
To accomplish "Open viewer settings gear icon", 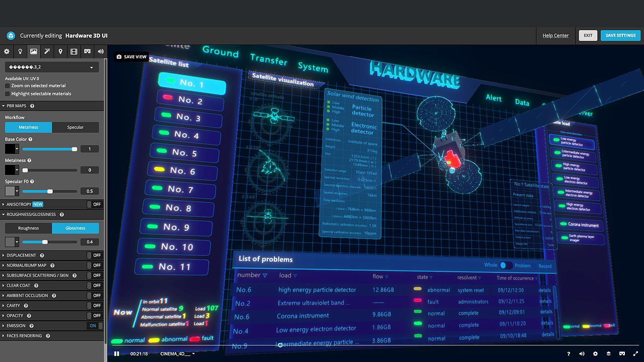I will point(596,354).
